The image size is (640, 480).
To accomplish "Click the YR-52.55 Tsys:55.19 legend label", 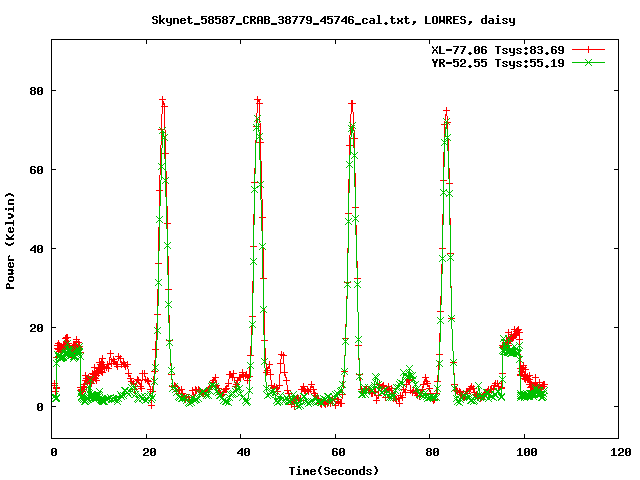I will click(498, 63).
